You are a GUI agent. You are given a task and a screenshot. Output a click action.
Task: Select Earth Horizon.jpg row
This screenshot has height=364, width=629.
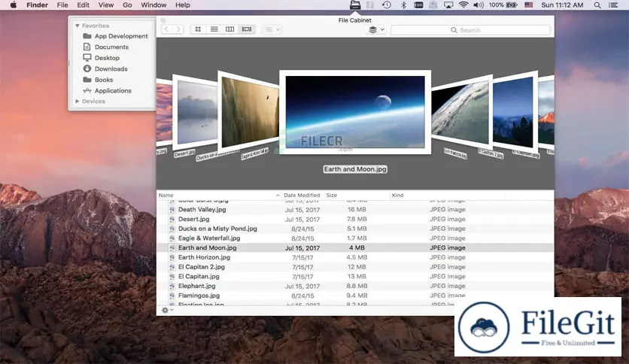355,257
